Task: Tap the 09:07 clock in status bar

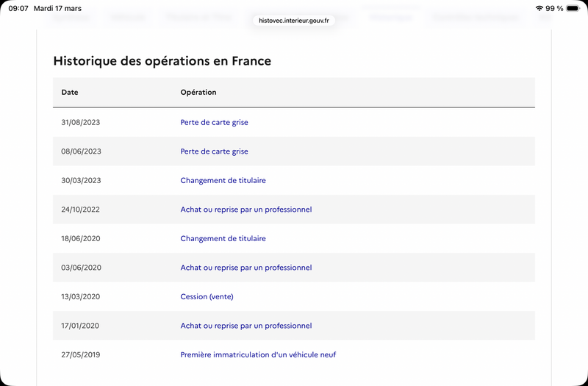Action: pyautogui.click(x=18, y=8)
